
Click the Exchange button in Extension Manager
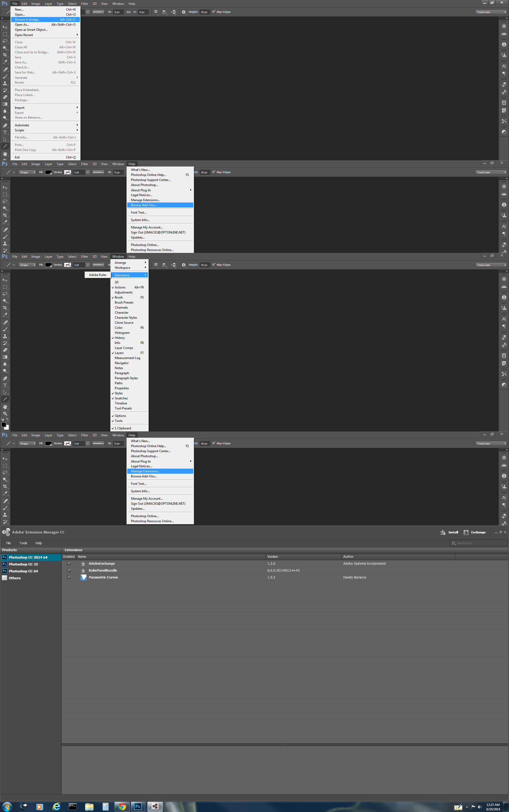[x=478, y=532]
